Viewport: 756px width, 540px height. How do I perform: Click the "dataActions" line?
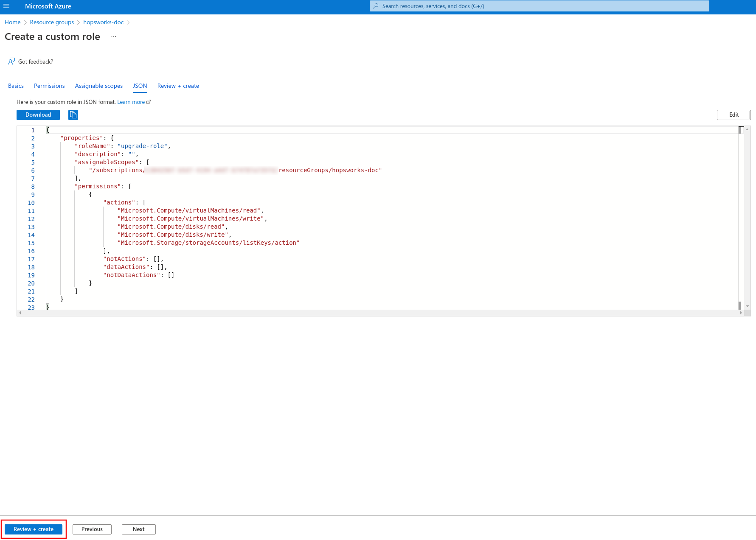pyautogui.click(x=135, y=267)
